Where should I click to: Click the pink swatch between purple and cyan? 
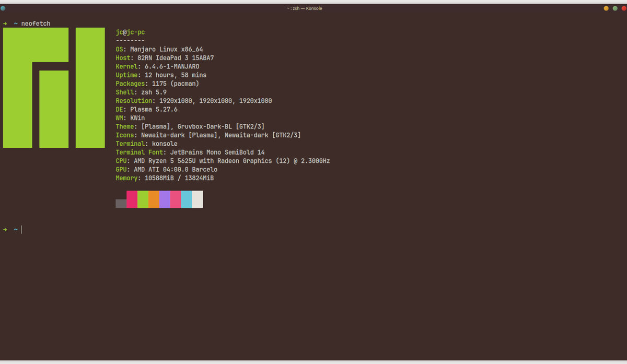coord(176,199)
